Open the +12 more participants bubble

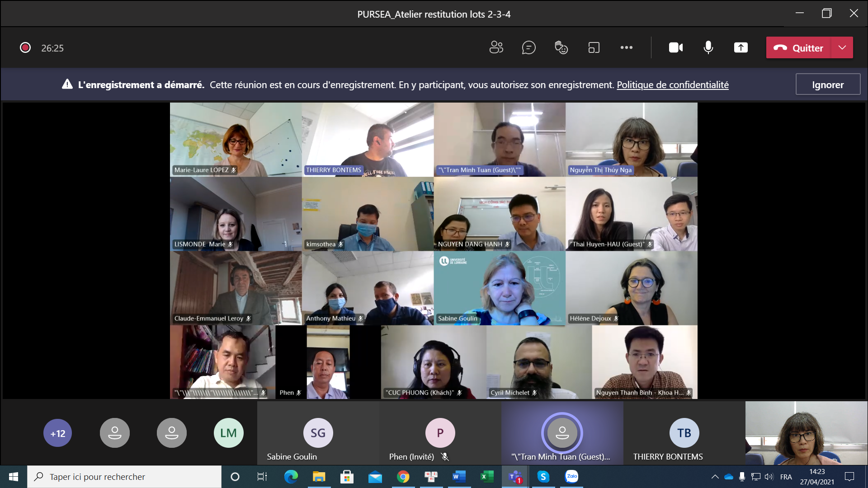pos(57,433)
